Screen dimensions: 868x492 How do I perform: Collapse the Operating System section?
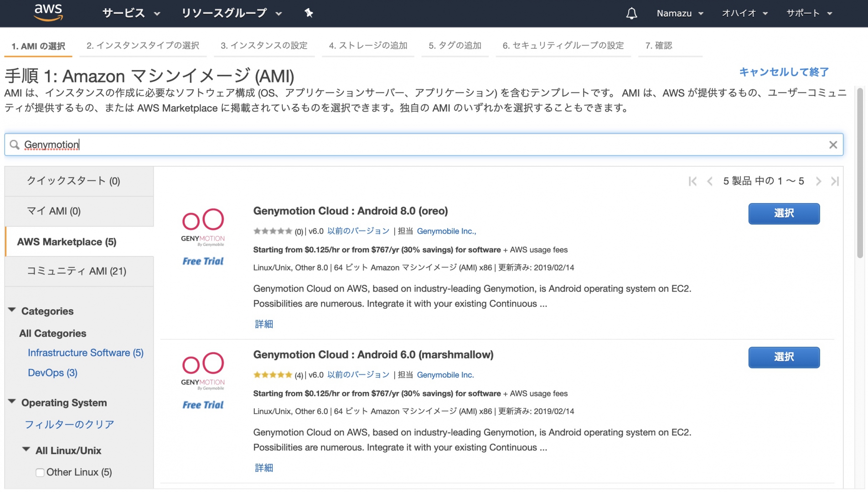point(12,402)
